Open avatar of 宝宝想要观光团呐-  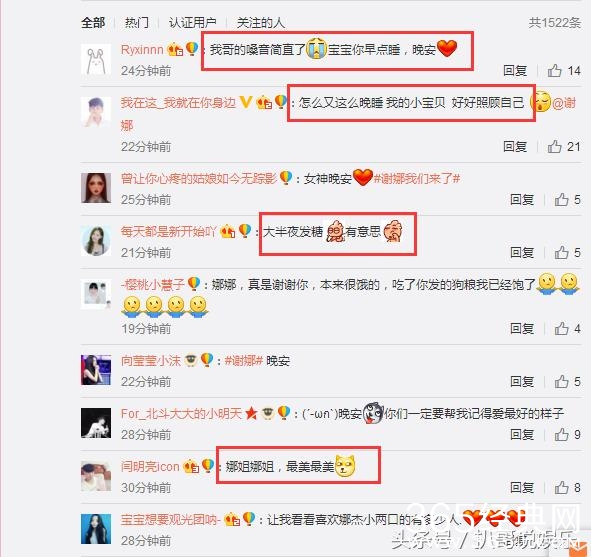point(96,529)
